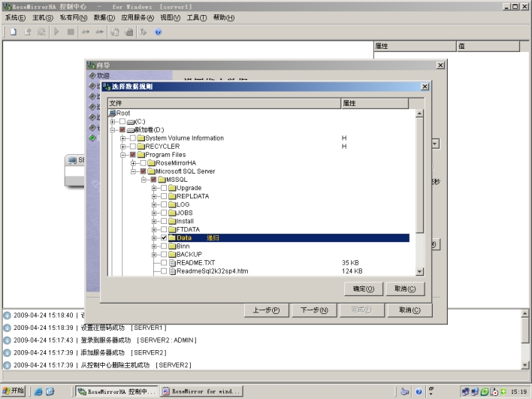
Task: Collapse the Program Files tree node
Action: [x=123, y=155]
